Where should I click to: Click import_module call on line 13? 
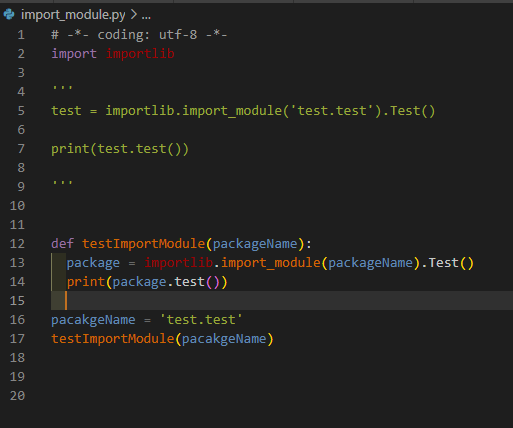(271, 263)
